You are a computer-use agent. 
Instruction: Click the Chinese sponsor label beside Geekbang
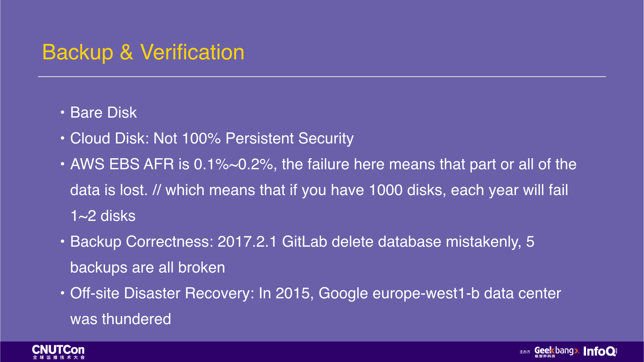[525, 352]
